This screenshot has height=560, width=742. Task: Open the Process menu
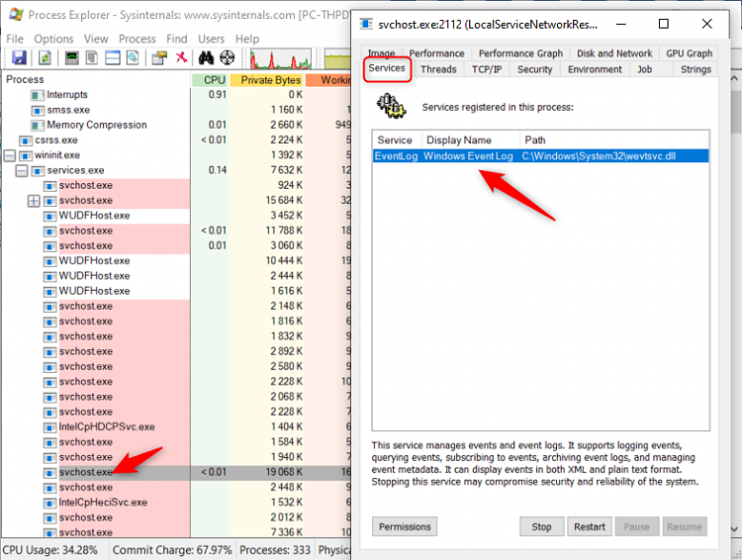138,39
